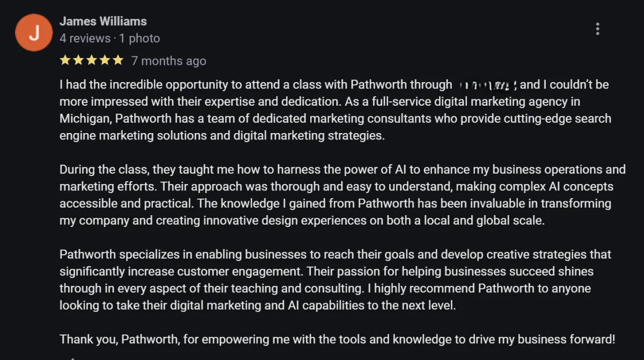644x360 pixels.
Task: Click the first star of the rating
Action: coord(65,60)
